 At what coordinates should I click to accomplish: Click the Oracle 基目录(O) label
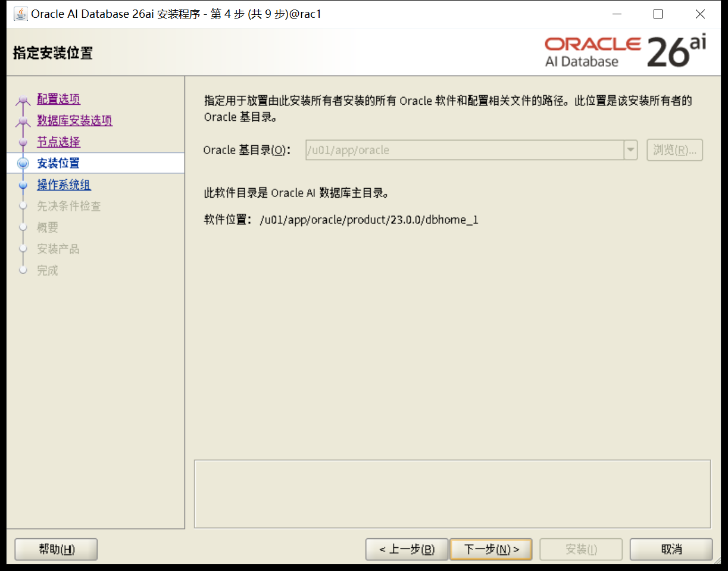coord(246,150)
